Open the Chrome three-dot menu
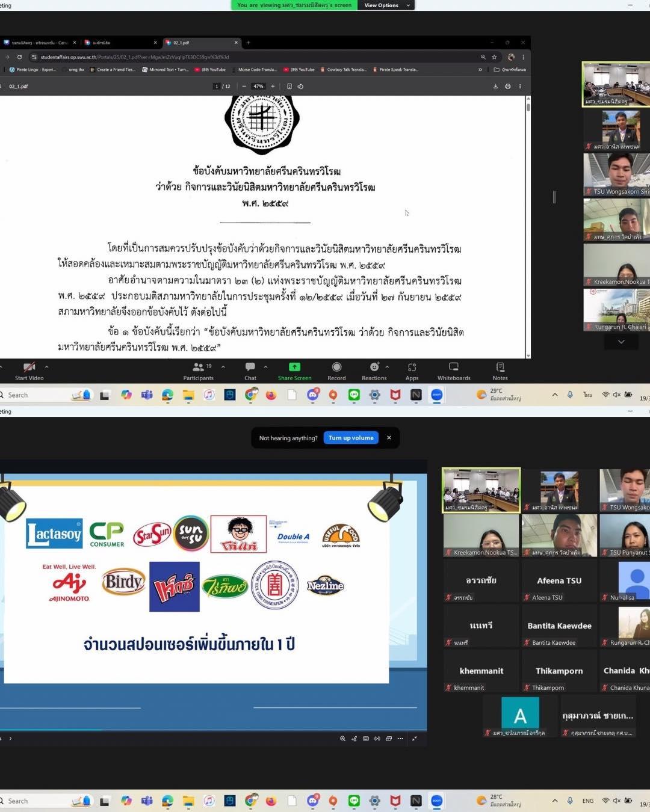This screenshot has width=650, height=812. pyautogui.click(x=523, y=57)
